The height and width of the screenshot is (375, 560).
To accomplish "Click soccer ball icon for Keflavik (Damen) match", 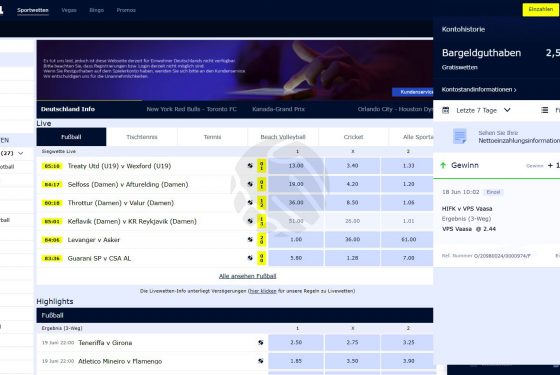I will [x=250, y=221].
